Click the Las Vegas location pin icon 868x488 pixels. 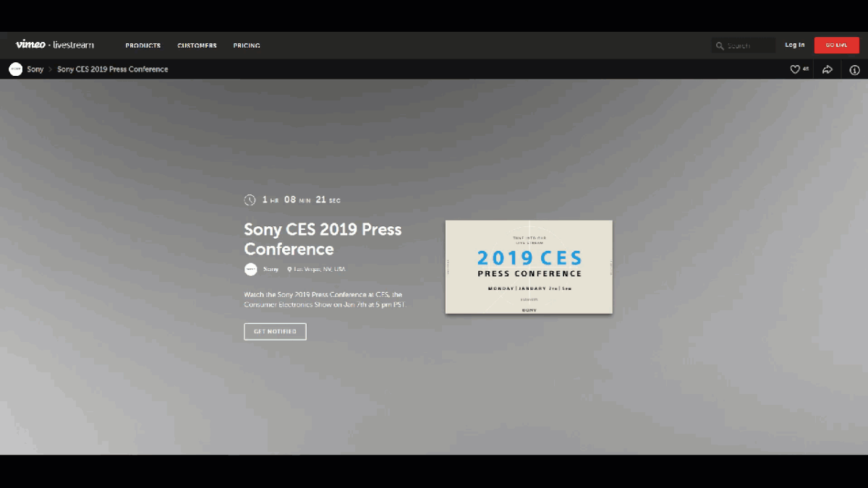click(x=289, y=270)
